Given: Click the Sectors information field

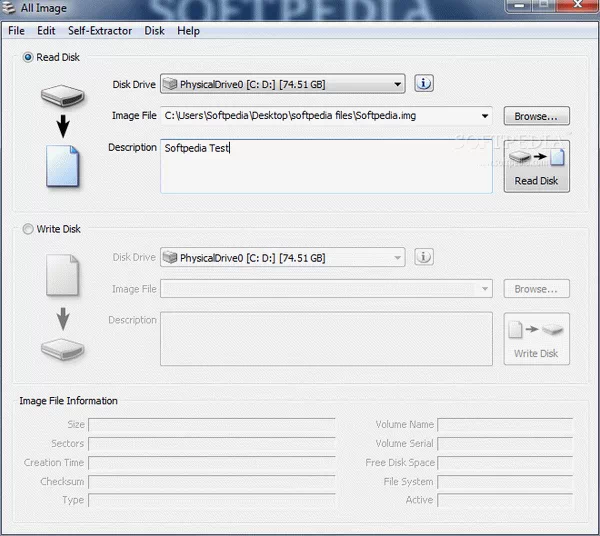Looking at the screenshot, I should (212, 444).
